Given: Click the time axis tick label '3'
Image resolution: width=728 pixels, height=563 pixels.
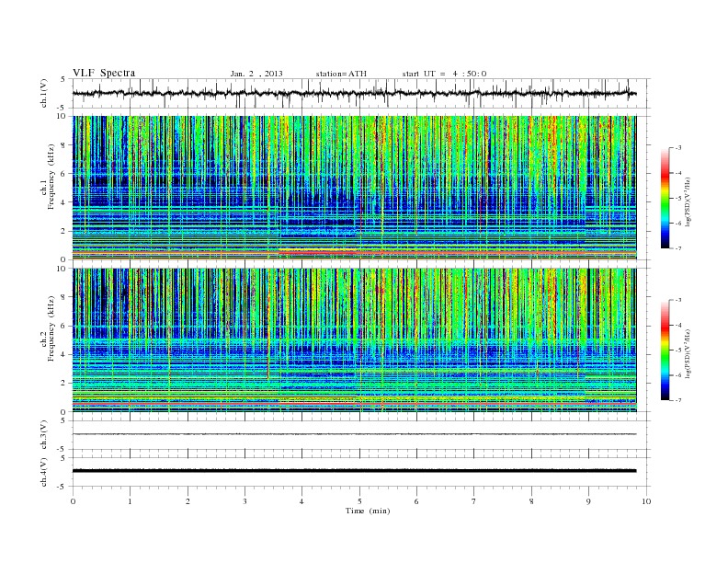Looking at the screenshot, I should [245, 501].
